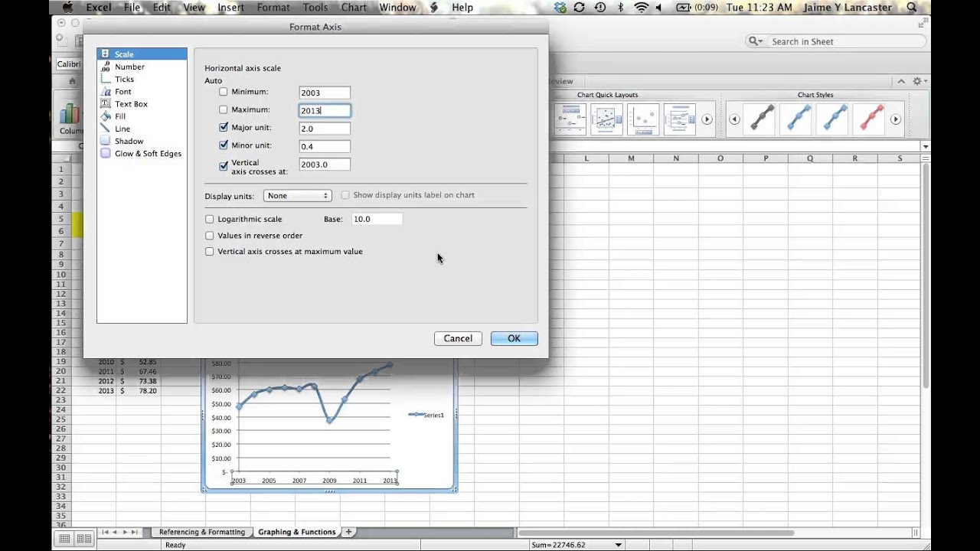This screenshot has height=551, width=980.
Task: Uncheck Auto for Vertical axis crosses at
Action: point(224,165)
